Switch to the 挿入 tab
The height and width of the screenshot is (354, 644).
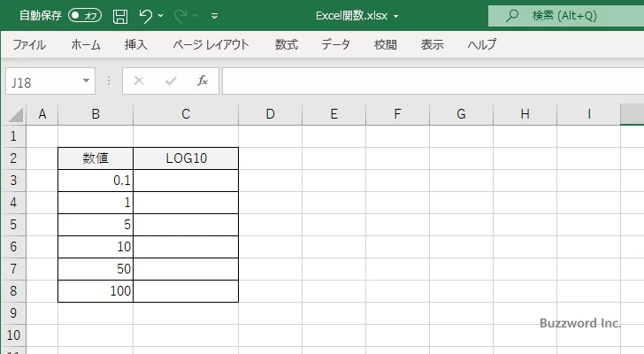pyautogui.click(x=136, y=44)
